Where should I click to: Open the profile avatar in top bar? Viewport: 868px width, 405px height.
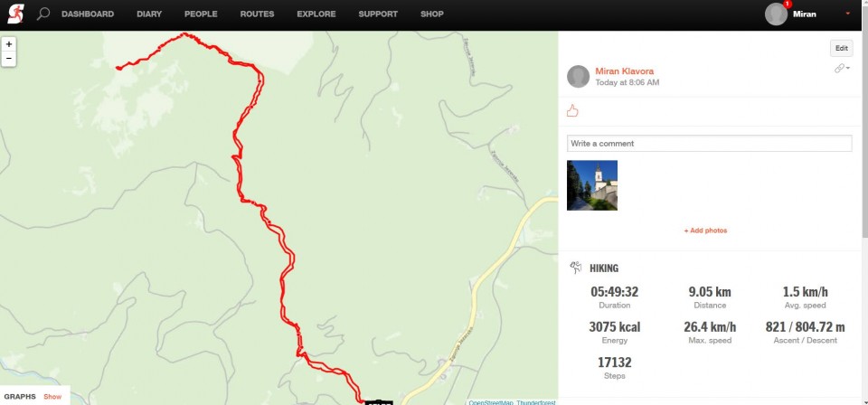(776, 14)
